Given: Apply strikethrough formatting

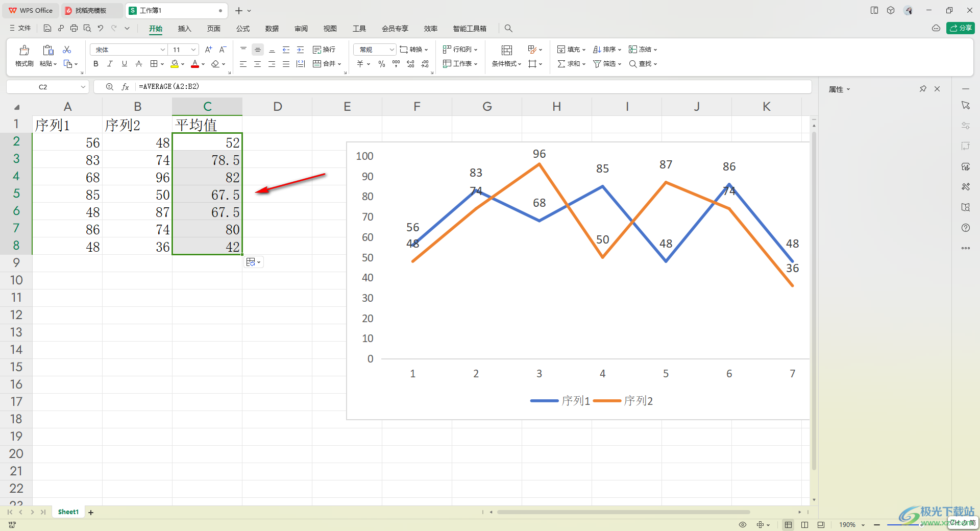Looking at the screenshot, I should click(139, 64).
